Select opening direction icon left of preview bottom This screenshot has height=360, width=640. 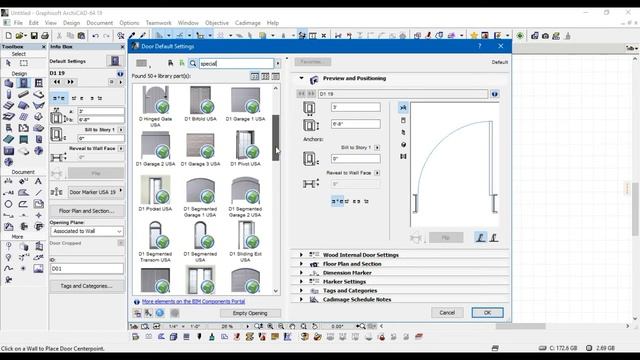click(481, 237)
